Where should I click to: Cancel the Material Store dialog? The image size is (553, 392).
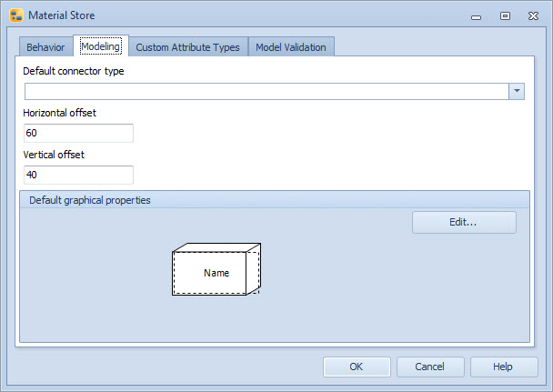(x=429, y=367)
